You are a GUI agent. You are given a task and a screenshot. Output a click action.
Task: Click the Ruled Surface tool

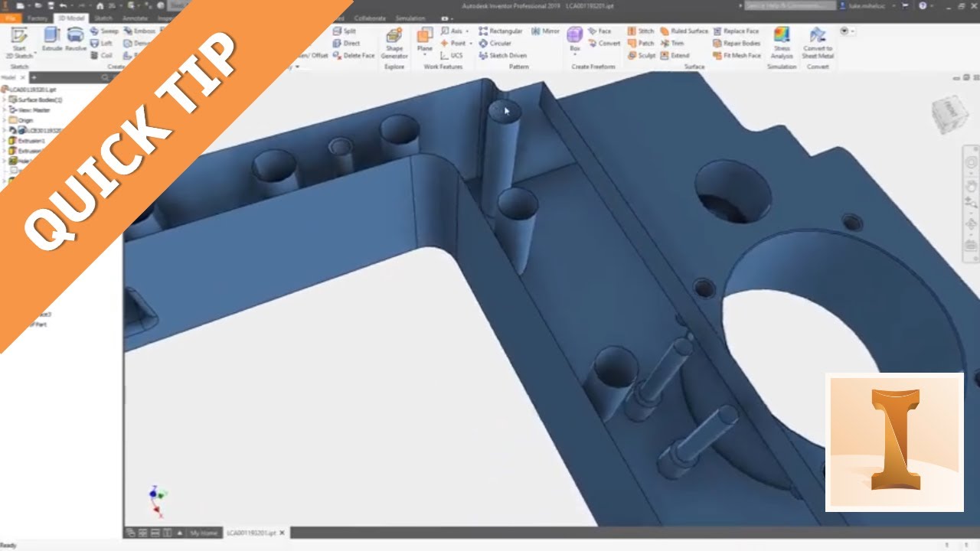[684, 31]
